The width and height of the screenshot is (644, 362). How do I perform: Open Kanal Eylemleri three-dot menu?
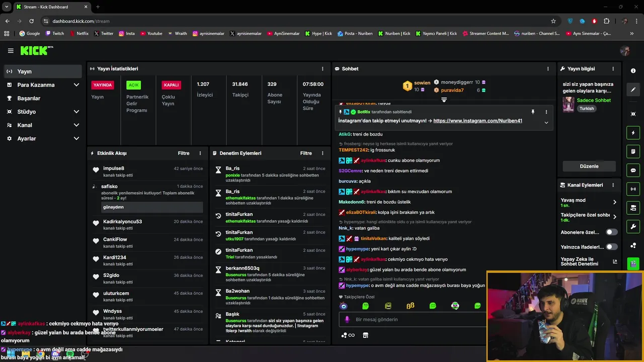tap(613, 185)
